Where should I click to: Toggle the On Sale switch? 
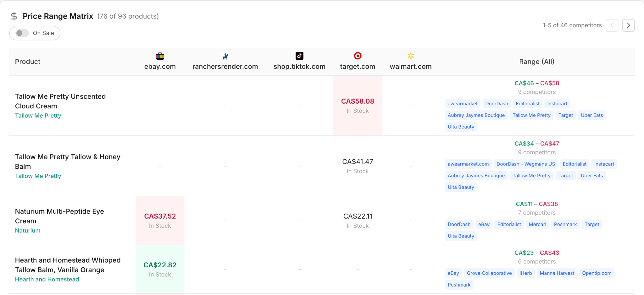(x=22, y=33)
